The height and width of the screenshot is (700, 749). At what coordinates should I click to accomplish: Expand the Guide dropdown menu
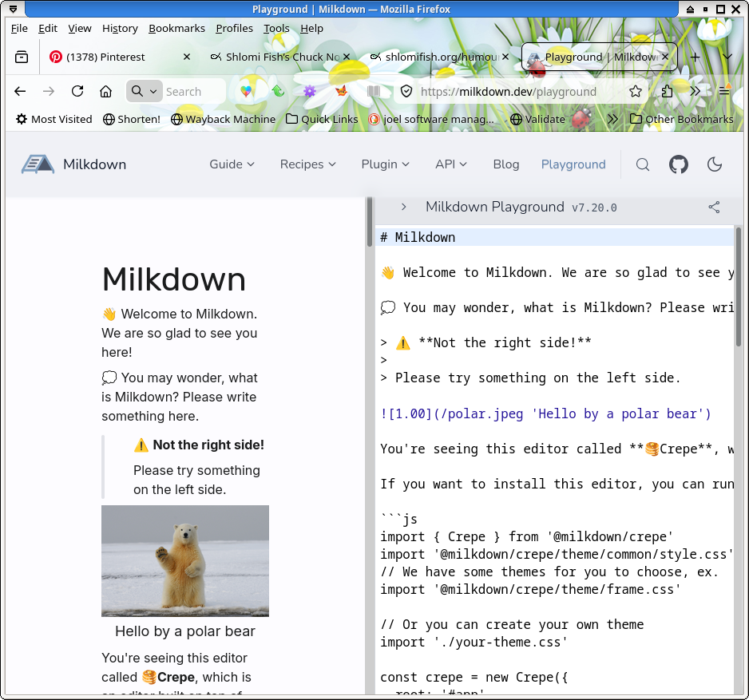point(232,164)
